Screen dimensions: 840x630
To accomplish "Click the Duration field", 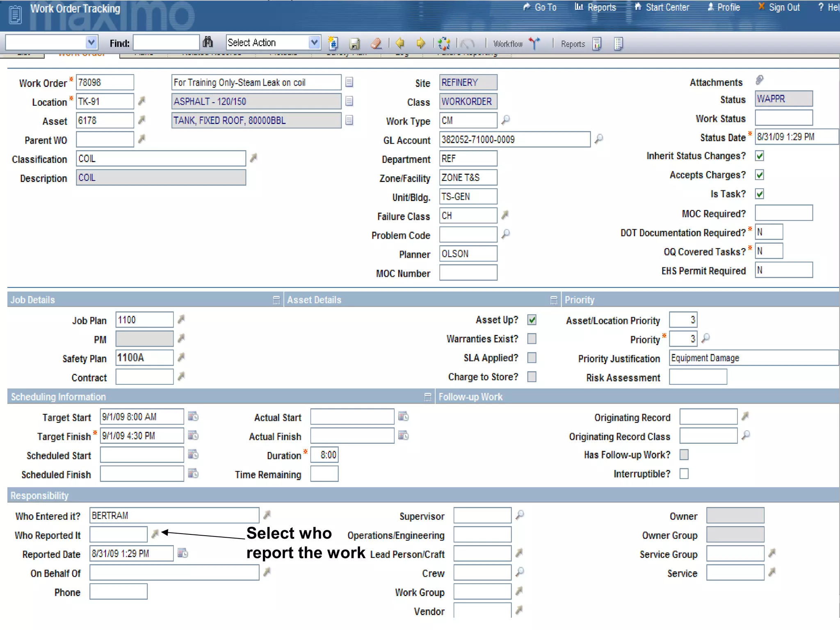I will tap(324, 455).
